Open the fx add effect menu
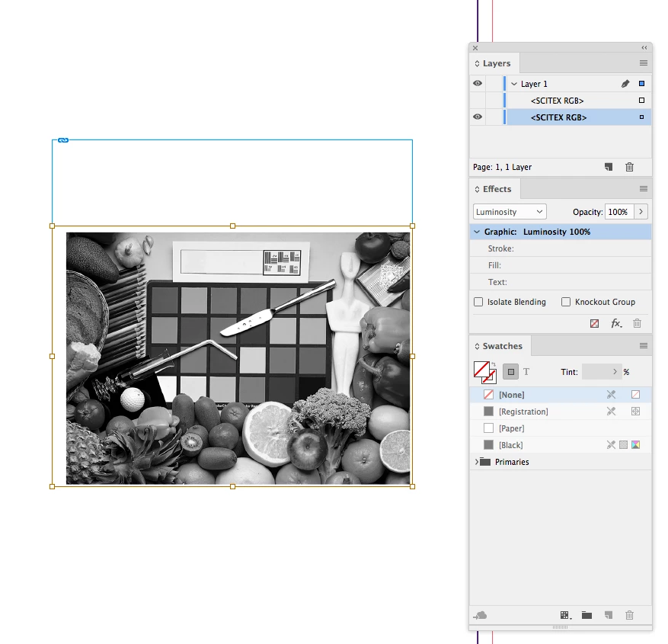Screen dimensions: 668x644 point(616,323)
